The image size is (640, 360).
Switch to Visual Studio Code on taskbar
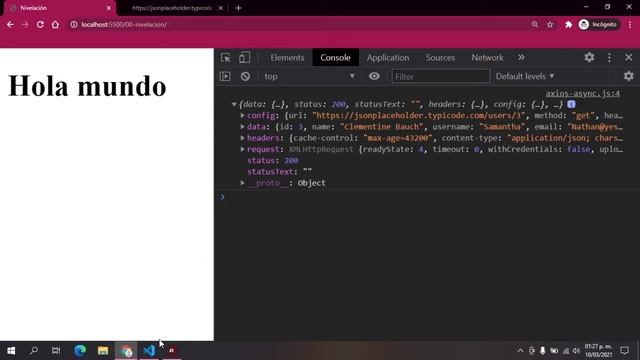149,351
